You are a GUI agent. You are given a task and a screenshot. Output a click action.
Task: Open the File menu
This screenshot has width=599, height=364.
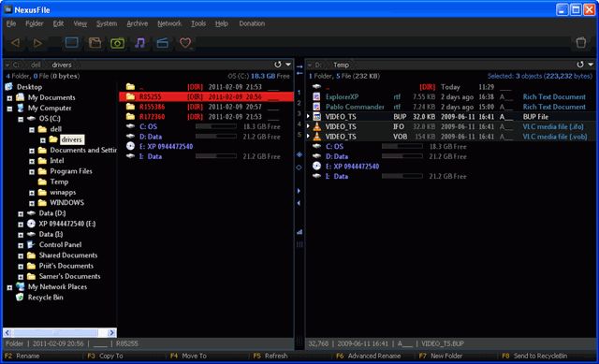[x=11, y=23]
